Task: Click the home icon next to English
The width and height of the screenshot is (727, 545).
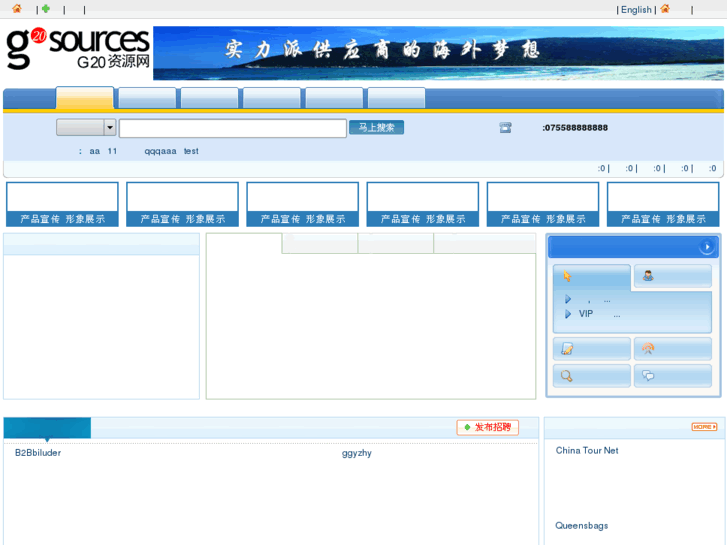Action: point(665,9)
